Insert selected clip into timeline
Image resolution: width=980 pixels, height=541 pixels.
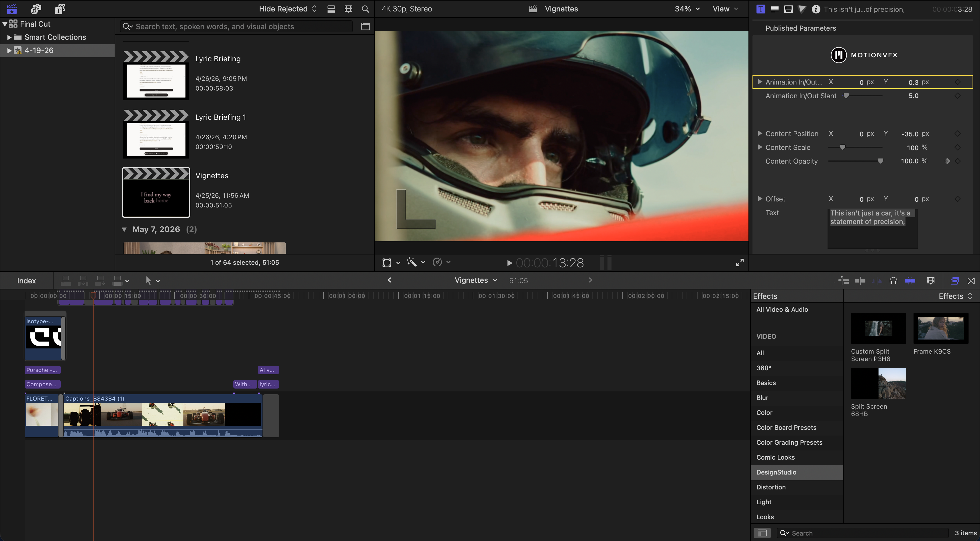(x=83, y=281)
